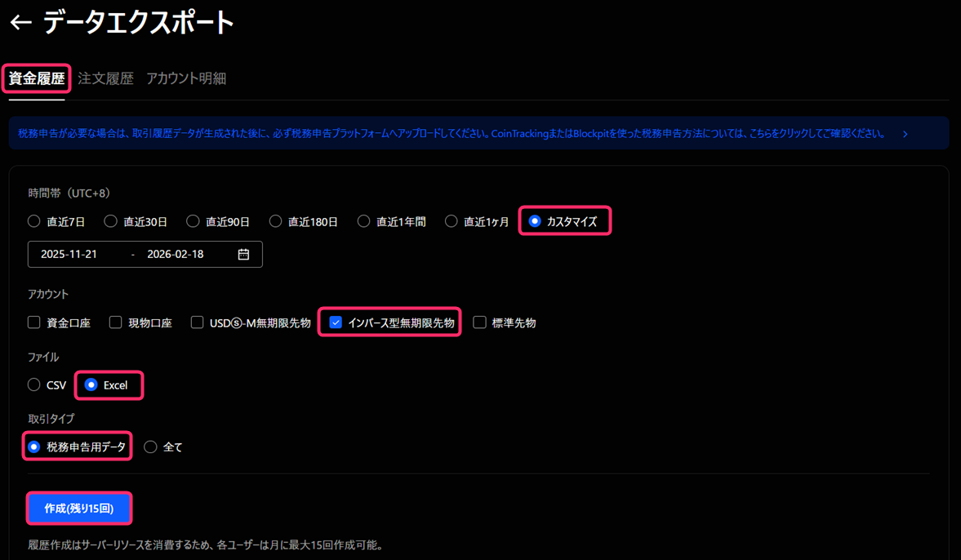This screenshot has height=560, width=961.
Task: Choose the カスタマイズ time range option
Action: pyautogui.click(x=535, y=221)
